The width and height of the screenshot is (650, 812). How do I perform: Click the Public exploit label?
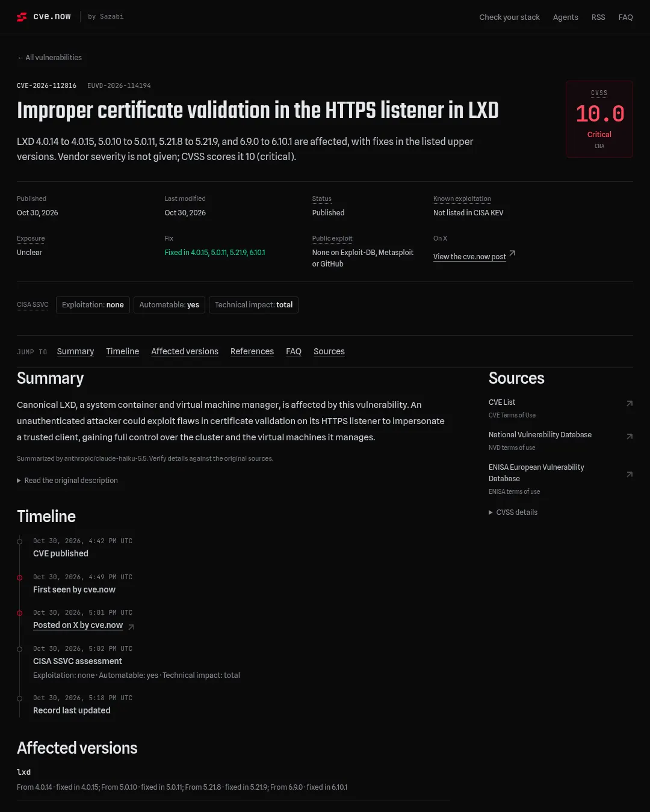(332, 239)
